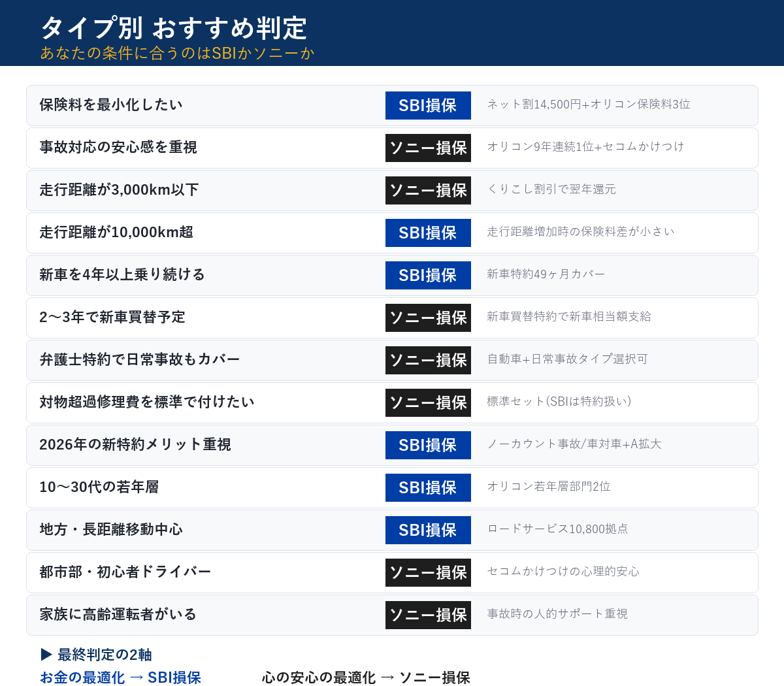The width and height of the screenshot is (784, 686).
Task: Click SBI損保 on the 地方・長距離移動中心 row
Action: 428,530
